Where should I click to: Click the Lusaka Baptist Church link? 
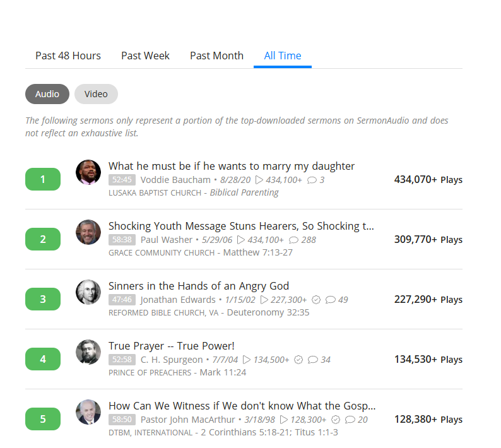(156, 193)
